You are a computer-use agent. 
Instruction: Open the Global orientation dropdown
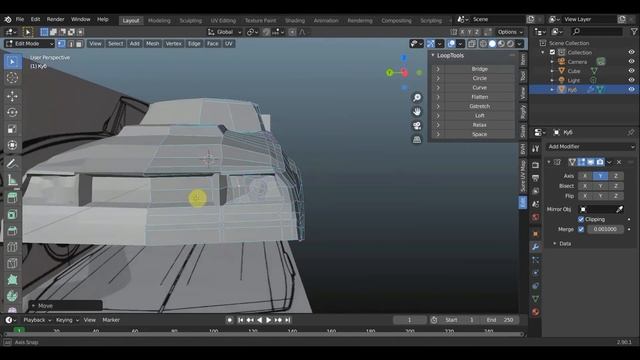tap(224, 32)
